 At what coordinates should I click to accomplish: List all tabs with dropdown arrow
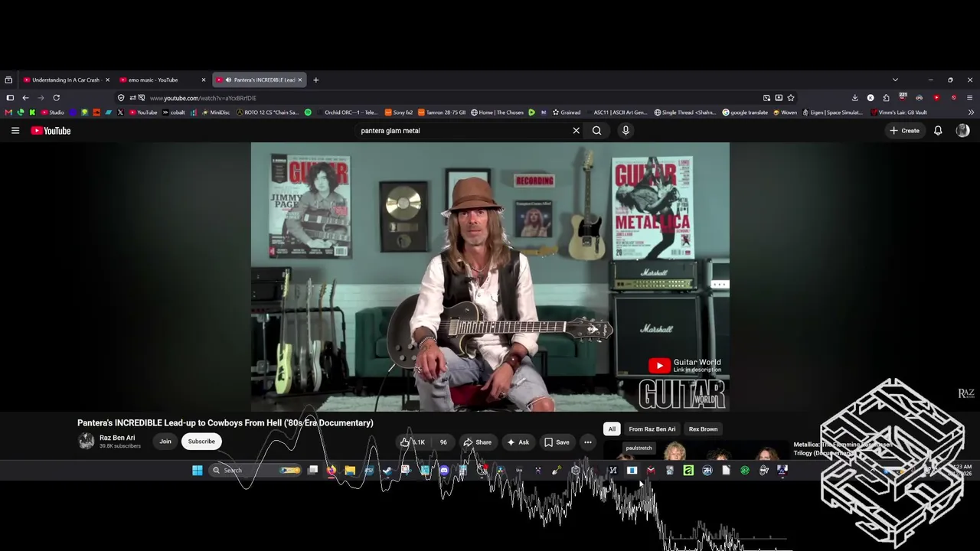pos(895,80)
